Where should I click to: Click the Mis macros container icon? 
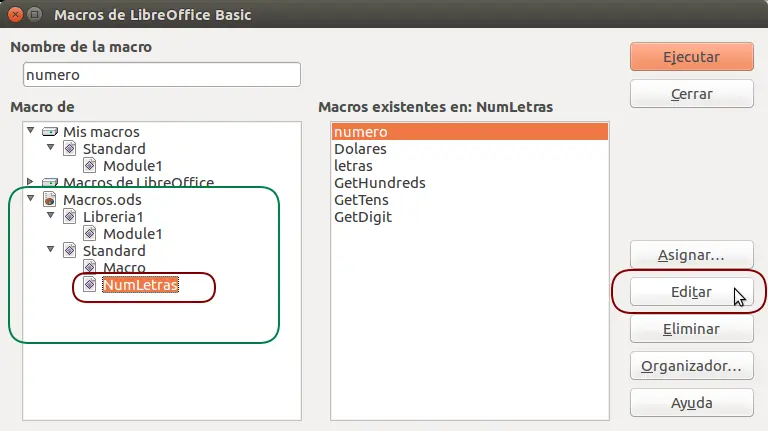click(50, 132)
